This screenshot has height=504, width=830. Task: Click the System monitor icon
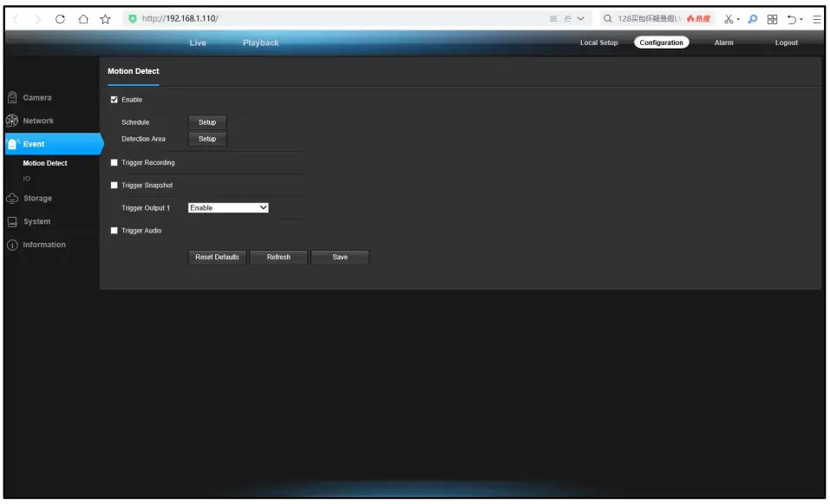click(12, 222)
